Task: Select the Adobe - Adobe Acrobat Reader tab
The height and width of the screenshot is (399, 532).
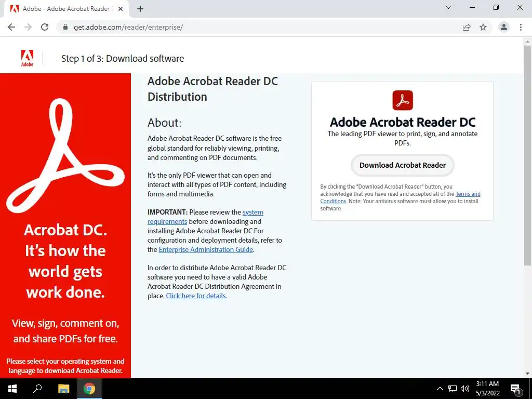Action: (x=66, y=9)
